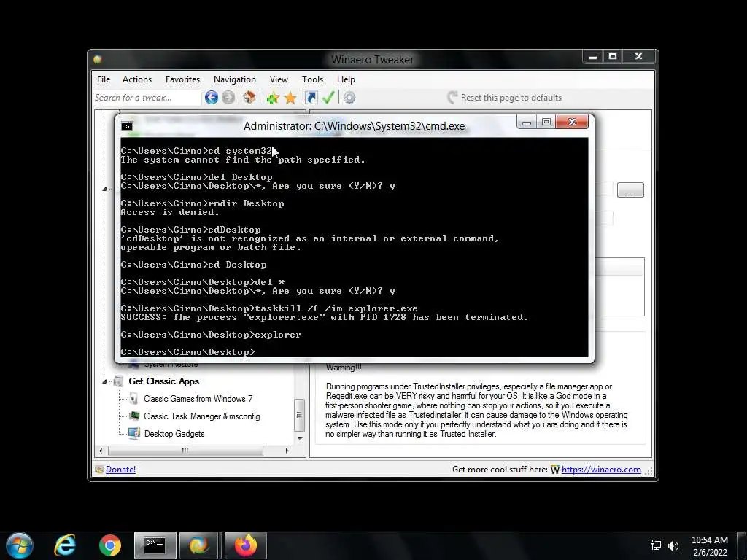
Task: Click the tree scrollbar right arrow
Action: (287, 451)
